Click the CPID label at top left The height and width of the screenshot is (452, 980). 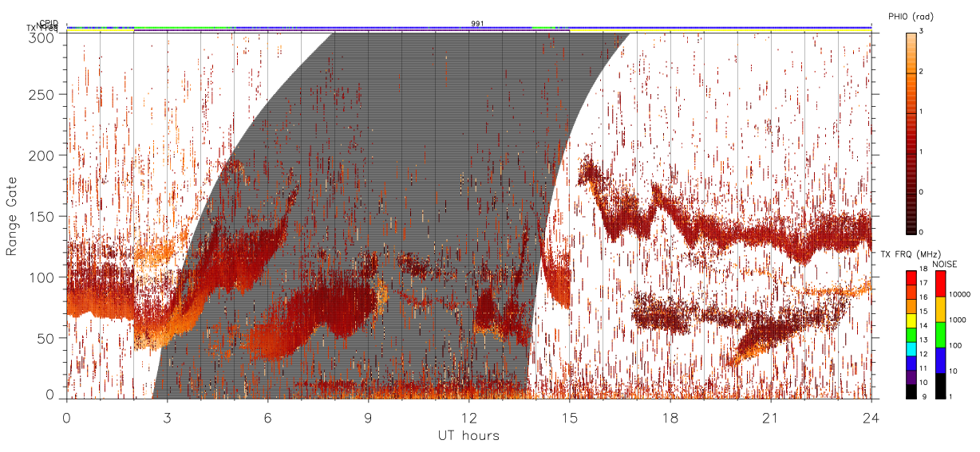click(x=48, y=23)
